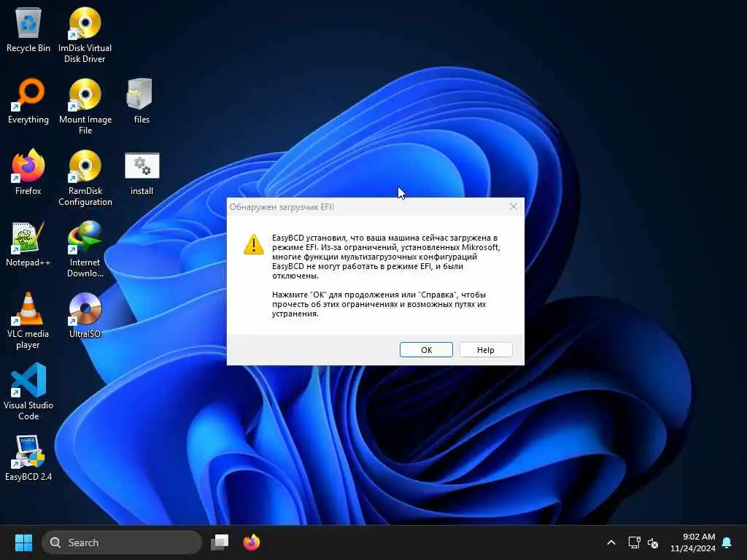Select the Internet Download Manager shortcut
Screen dimensions: 747x560
point(85,249)
